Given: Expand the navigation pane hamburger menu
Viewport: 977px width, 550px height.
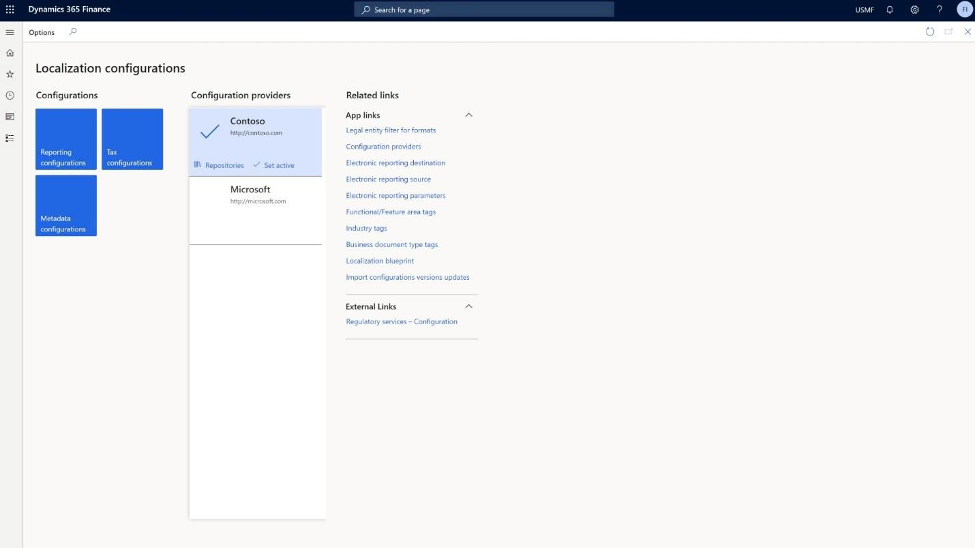Looking at the screenshot, I should [10, 32].
